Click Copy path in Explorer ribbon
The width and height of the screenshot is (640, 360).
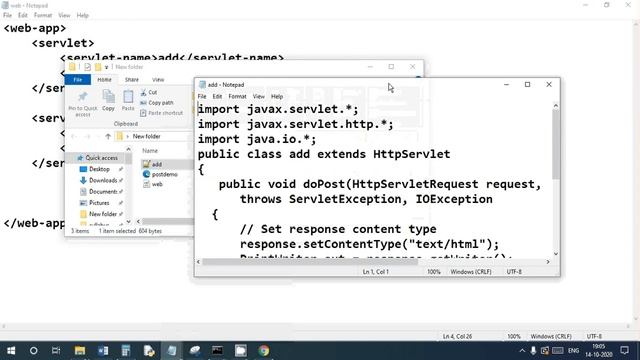[157, 103]
